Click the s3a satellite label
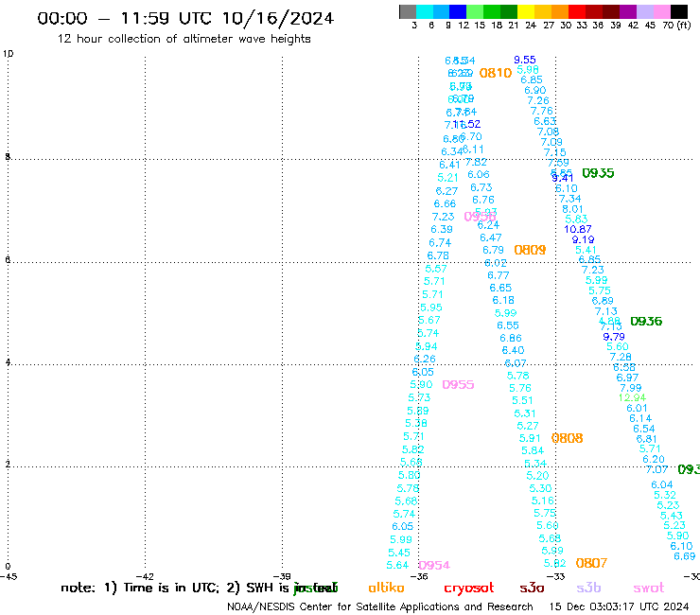700x615 pixels. click(x=532, y=588)
